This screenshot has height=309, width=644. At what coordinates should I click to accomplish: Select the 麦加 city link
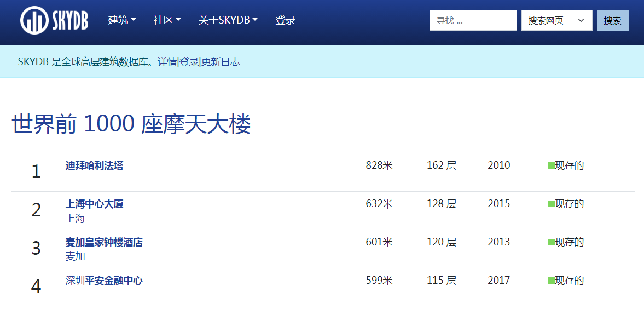(75, 256)
